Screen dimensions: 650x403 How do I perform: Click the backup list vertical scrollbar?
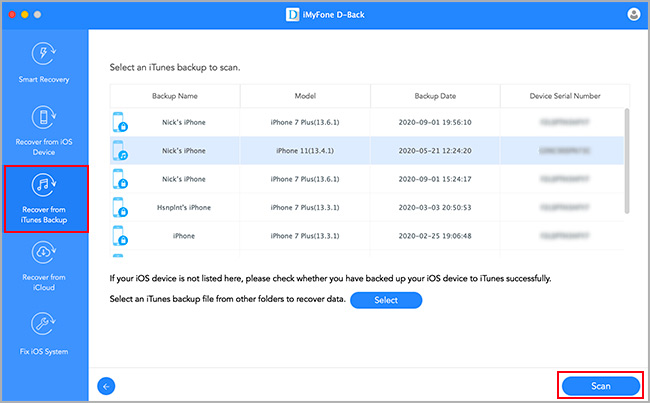[x=627, y=161]
